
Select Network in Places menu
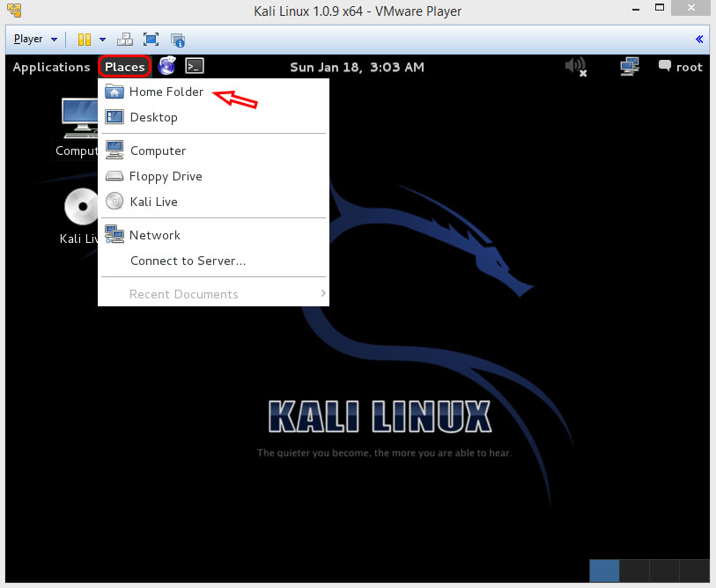tap(213, 235)
